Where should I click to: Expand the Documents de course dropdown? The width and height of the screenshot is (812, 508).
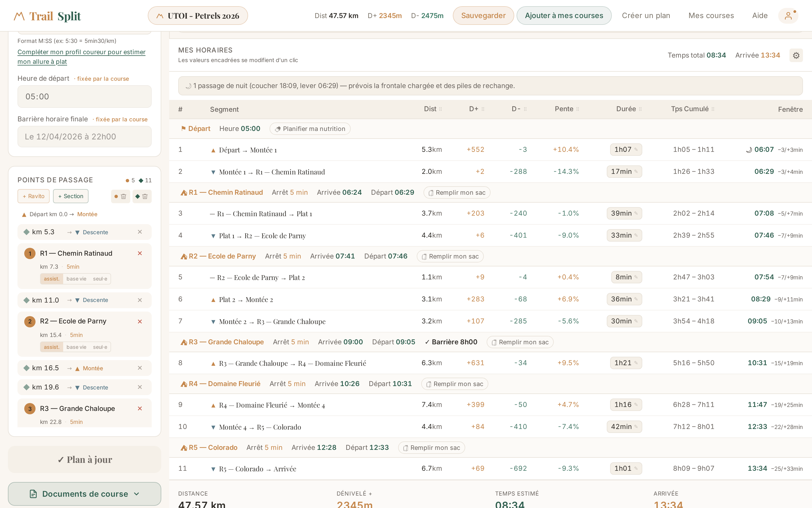[85, 494]
